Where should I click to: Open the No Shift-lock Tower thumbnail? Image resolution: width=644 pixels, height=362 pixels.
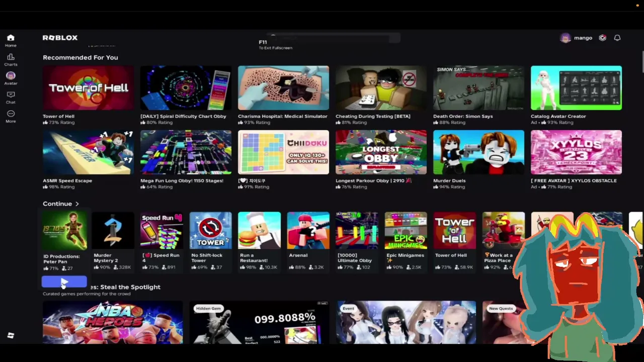click(210, 231)
